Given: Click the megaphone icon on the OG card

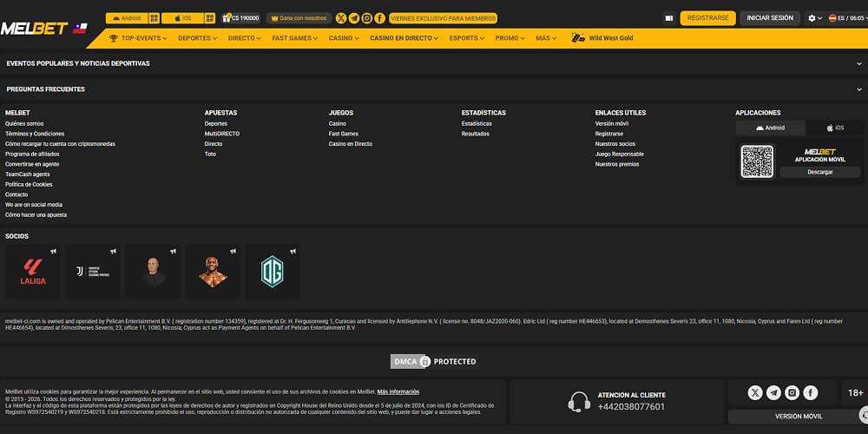Looking at the screenshot, I should (293, 252).
